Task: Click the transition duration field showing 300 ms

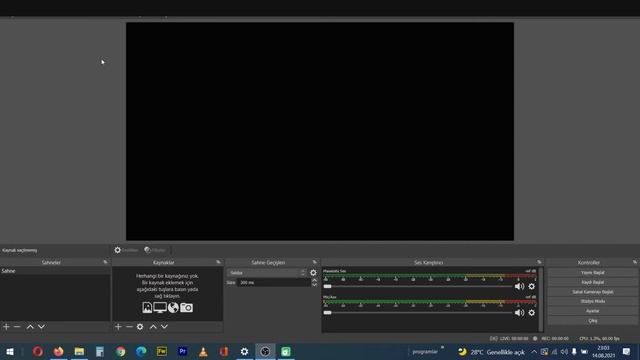Action: [273, 282]
